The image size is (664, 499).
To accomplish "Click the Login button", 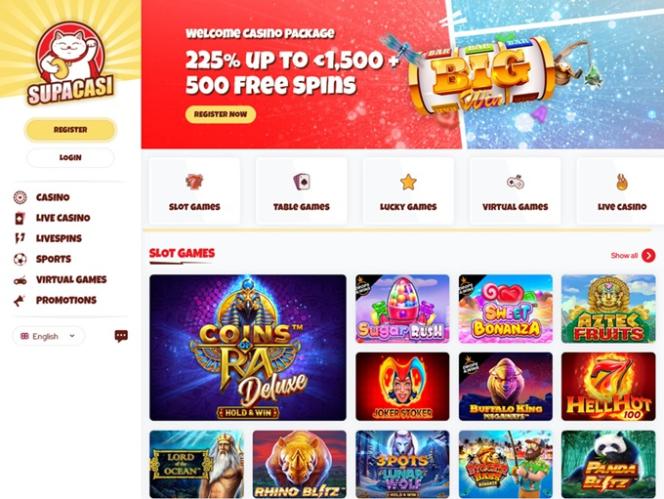I will [x=70, y=158].
